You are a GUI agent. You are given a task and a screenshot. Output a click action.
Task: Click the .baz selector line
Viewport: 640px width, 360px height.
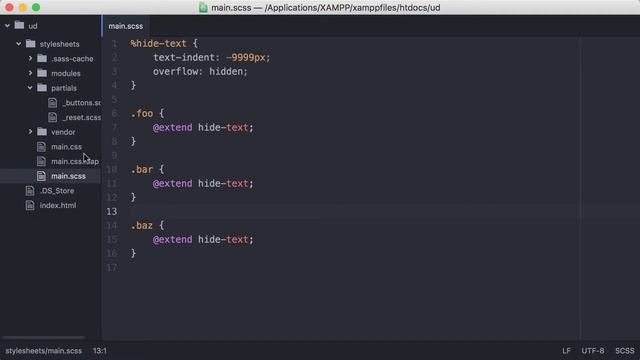point(147,225)
